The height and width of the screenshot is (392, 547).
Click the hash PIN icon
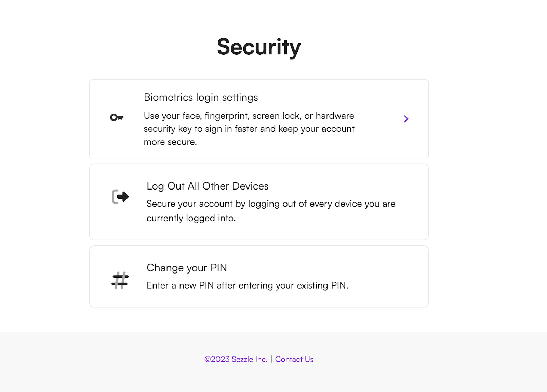click(120, 280)
